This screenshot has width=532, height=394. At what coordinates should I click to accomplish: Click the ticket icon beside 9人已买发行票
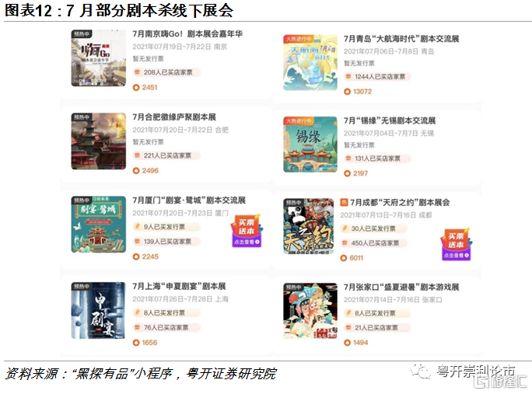[137, 226]
